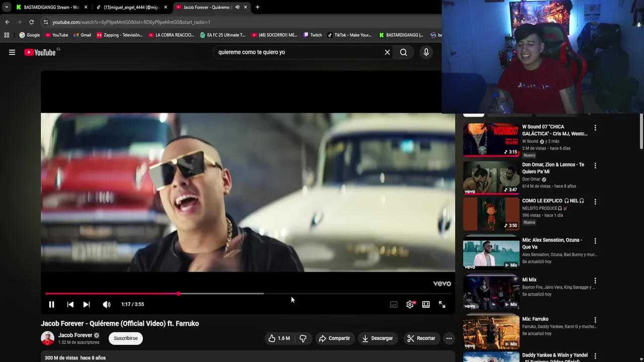The height and width of the screenshot is (362, 644).
Task: Subscribe with the Suscribirse button
Action: (126, 338)
